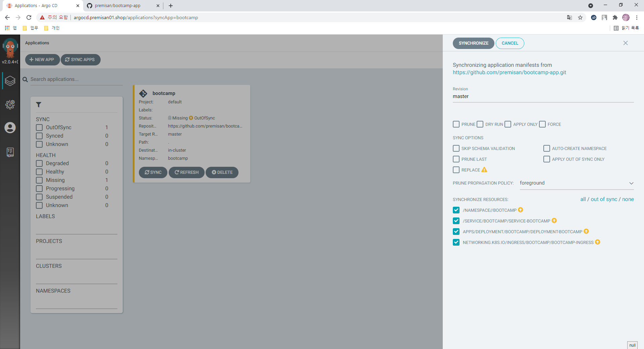The image size is (644, 349).
Task: Filter by Healthy health status
Action: [x=39, y=172]
